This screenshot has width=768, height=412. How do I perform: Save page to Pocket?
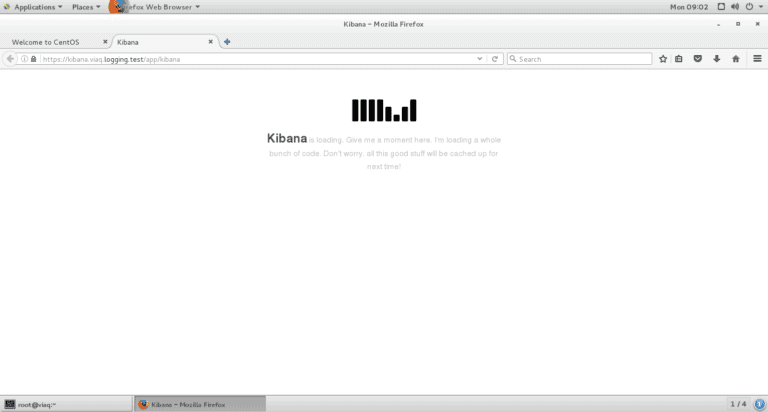(x=697, y=59)
